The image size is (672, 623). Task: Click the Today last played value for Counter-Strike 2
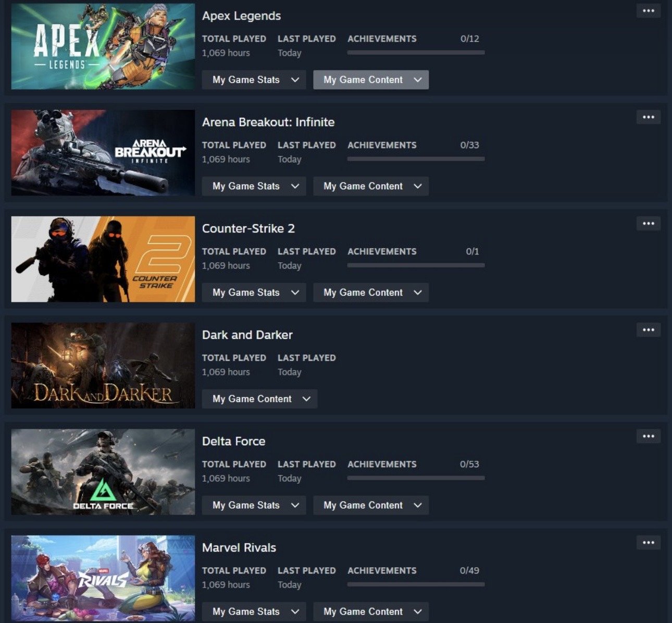(290, 266)
